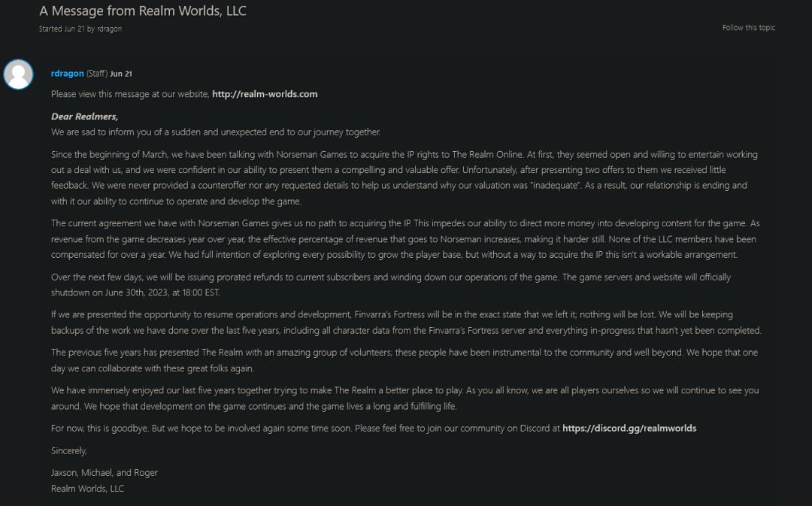
Task: Click "Follow this topic"
Action: (x=748, y=28)
